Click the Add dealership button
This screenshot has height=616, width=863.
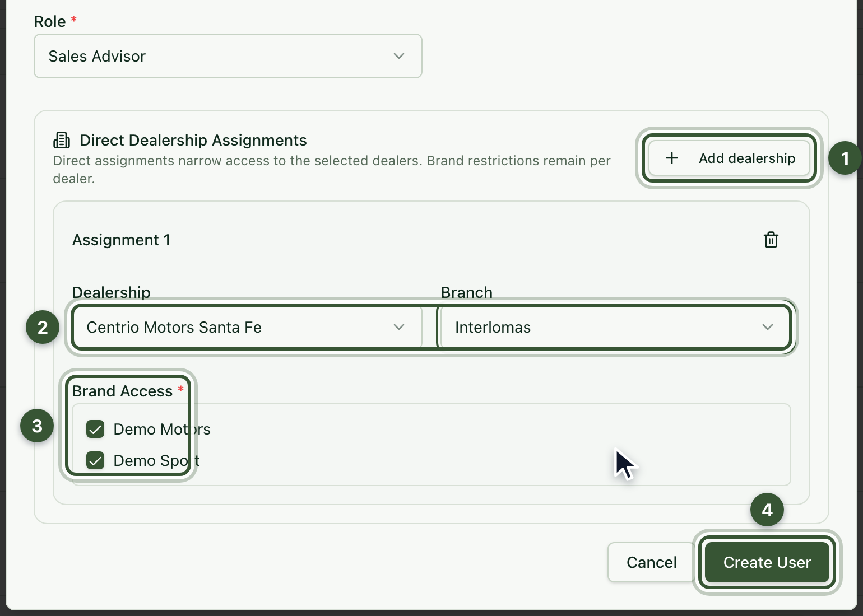pyautogui.click(x=730, y=158)
